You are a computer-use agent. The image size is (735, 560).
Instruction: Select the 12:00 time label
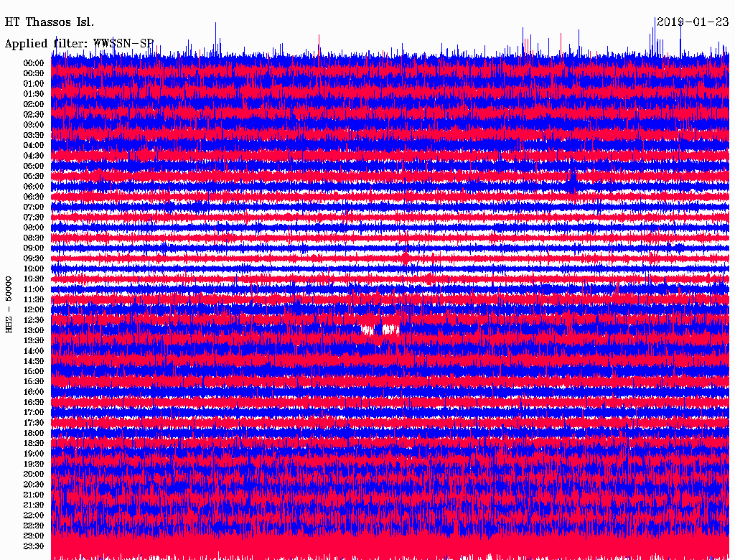click(x=34, y=310)
